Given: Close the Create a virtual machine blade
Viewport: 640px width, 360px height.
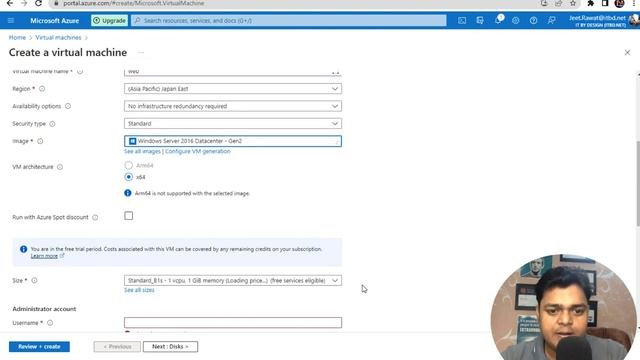Looking at the screenshot, I should [x=627, y=53].
